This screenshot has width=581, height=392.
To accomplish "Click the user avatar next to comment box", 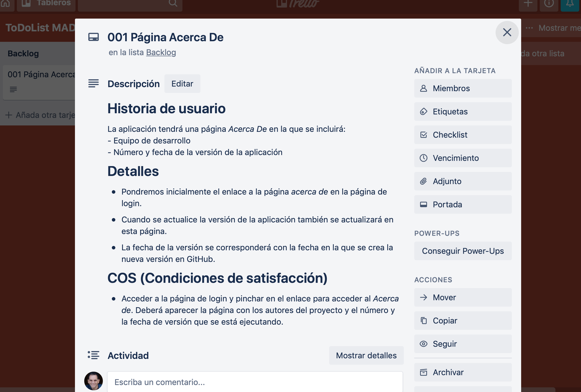I will coord(94,381).
